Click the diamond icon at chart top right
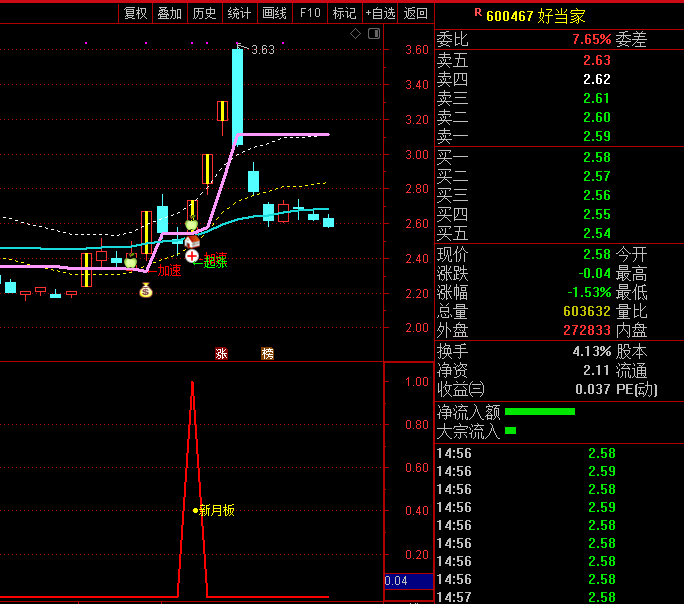The width and height of the screenshot is (684, 604). tap(355, 34)
